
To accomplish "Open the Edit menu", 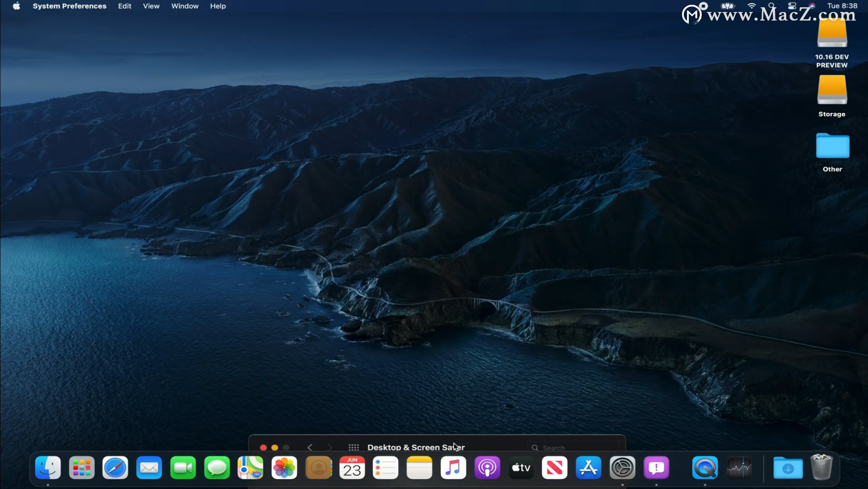I will pos(125,6).
